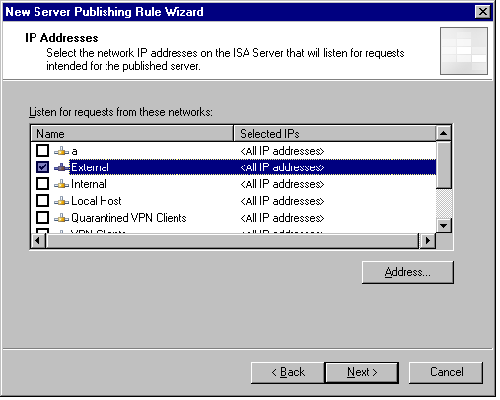
Task: Click the horizontal scroll right arrow
Action: [427, 241]
